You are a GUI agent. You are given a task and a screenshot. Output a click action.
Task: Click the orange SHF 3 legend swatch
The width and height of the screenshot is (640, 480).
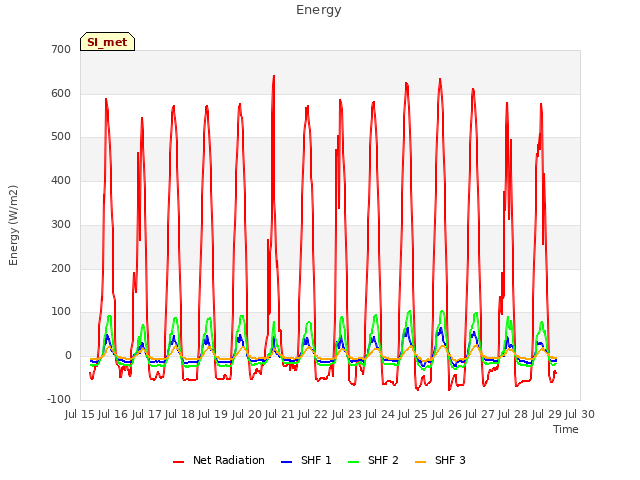[x=420, y=462]
